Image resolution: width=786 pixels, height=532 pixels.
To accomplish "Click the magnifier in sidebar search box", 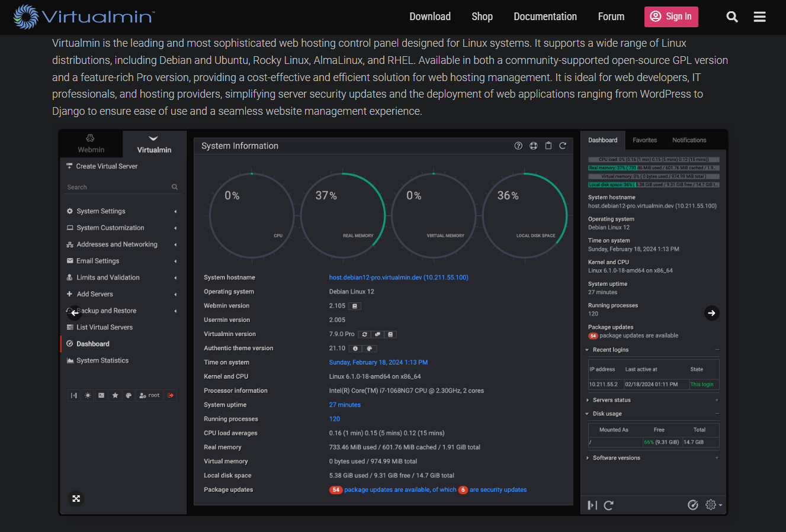I will tap(175, 187).
